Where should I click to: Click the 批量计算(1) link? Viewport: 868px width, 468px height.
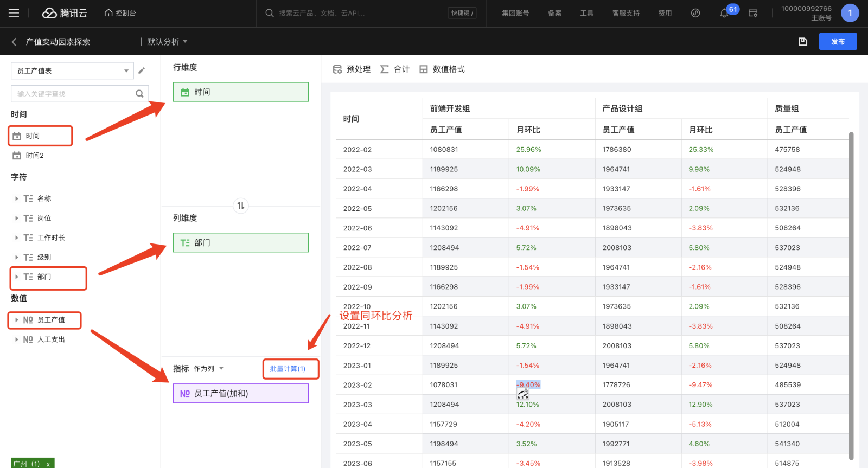point(288,369)
